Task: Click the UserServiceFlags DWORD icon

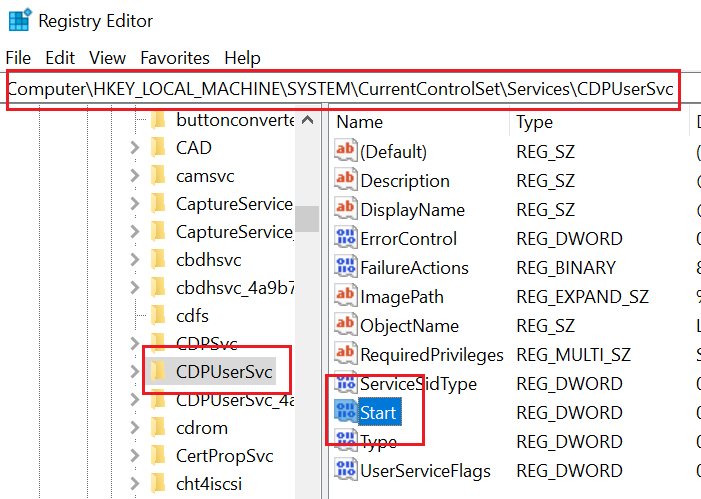Action: click(346, 469)
